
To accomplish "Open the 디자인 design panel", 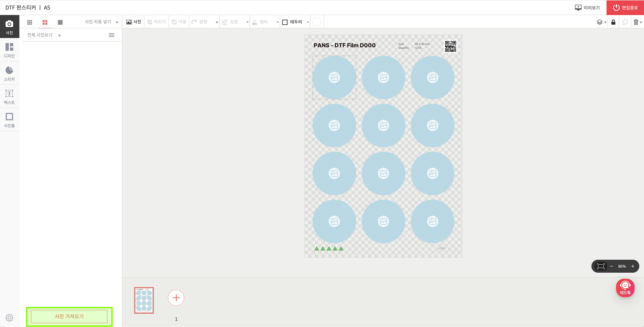I will [9, 50].
